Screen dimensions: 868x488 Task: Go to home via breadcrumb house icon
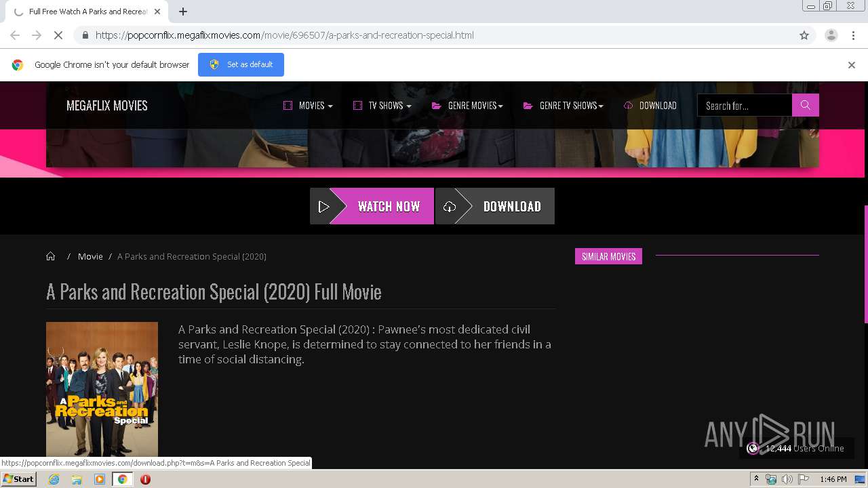tap(51, 256)
